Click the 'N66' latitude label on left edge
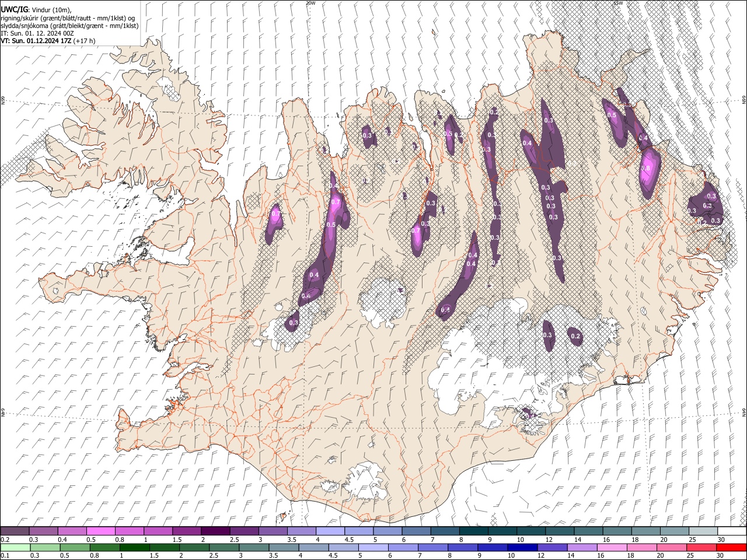 (x=2, y=101)
